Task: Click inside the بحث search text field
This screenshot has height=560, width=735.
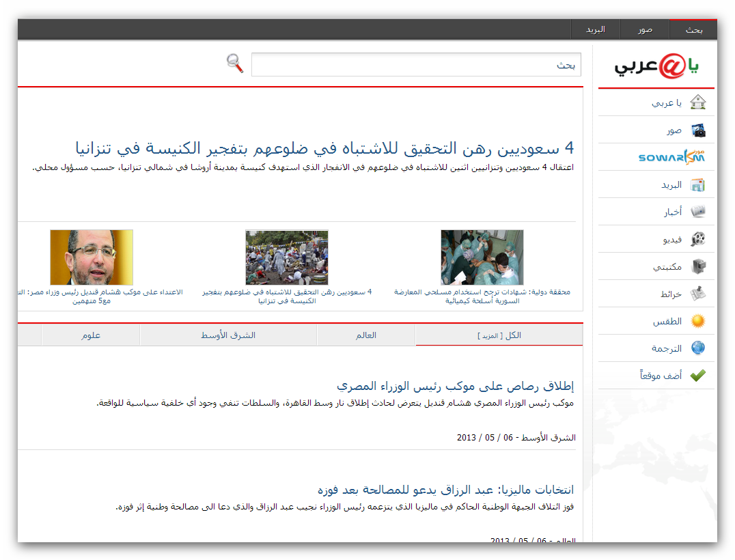Action: pyautogui.click(x=415, y=65)
